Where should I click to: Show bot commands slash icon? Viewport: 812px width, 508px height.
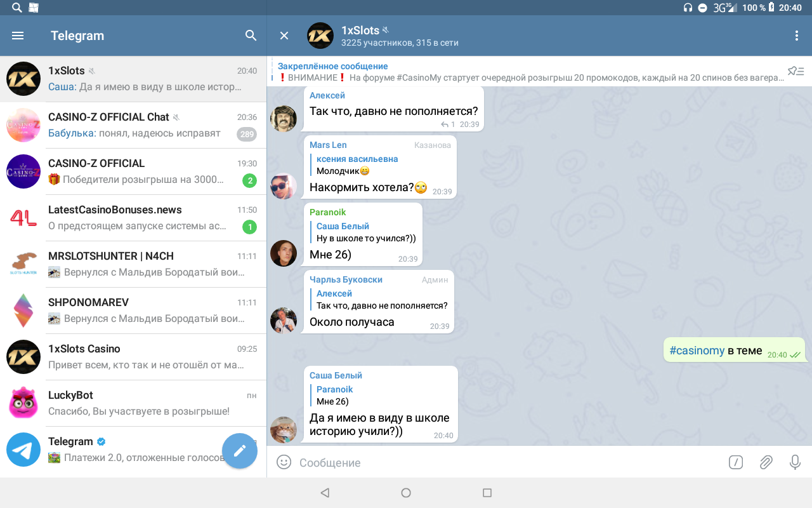click(735, 462)
